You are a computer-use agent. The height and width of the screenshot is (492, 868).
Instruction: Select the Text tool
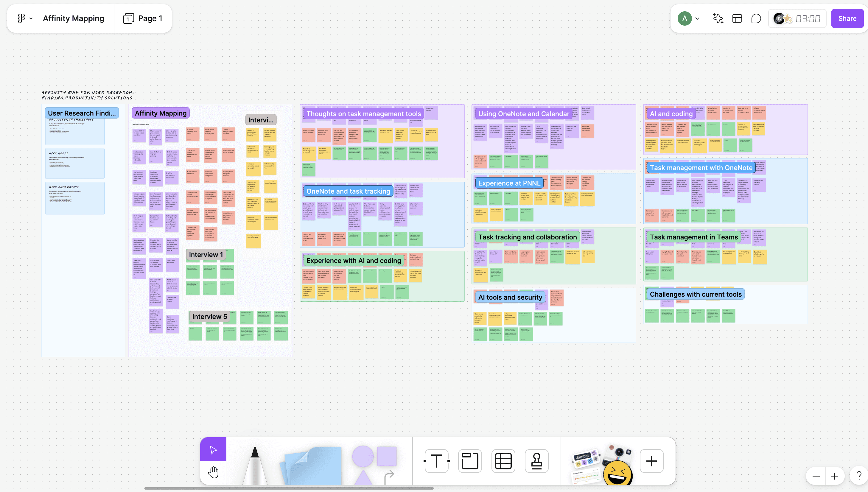click(437, 461)
